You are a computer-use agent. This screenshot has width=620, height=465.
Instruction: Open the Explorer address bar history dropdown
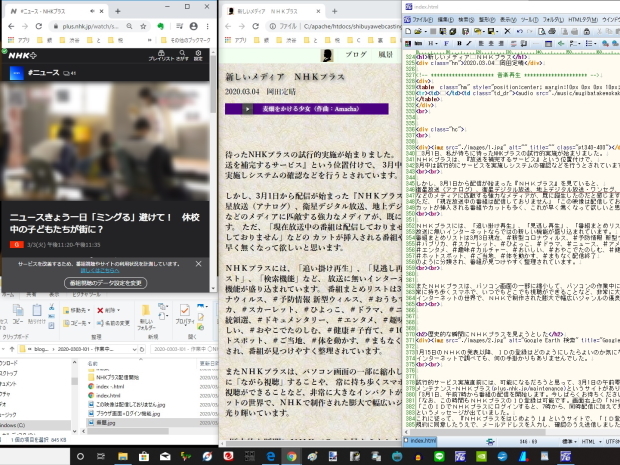134,349
